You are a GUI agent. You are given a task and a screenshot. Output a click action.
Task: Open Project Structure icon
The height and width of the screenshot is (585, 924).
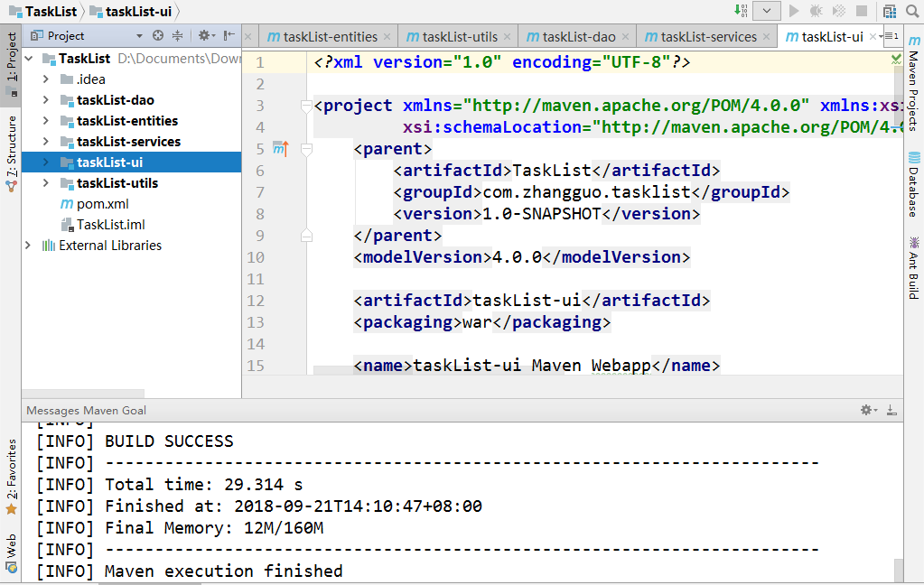pos(890,11)
